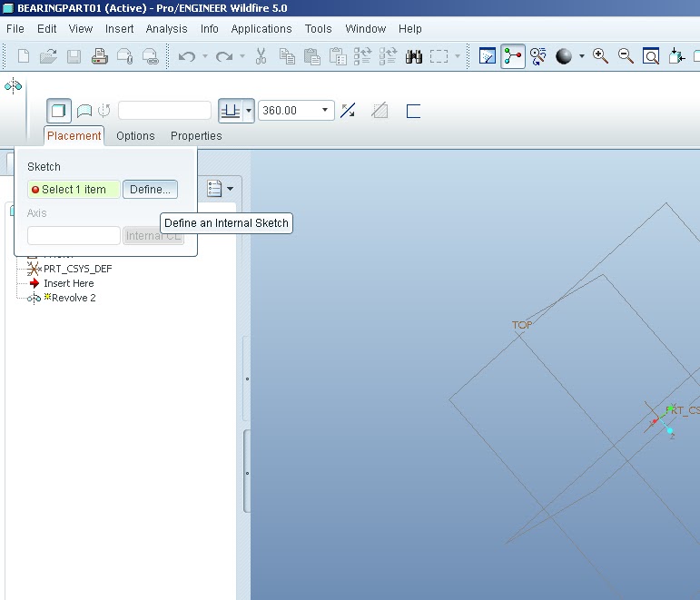Viewport: 700px width, 600px height.
Task: Open model tree settings dropdown
Action: (x=230, y=189)
